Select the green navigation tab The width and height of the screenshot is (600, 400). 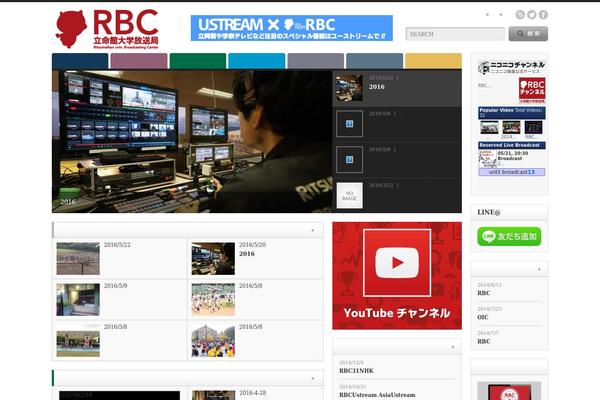[198, 61]
